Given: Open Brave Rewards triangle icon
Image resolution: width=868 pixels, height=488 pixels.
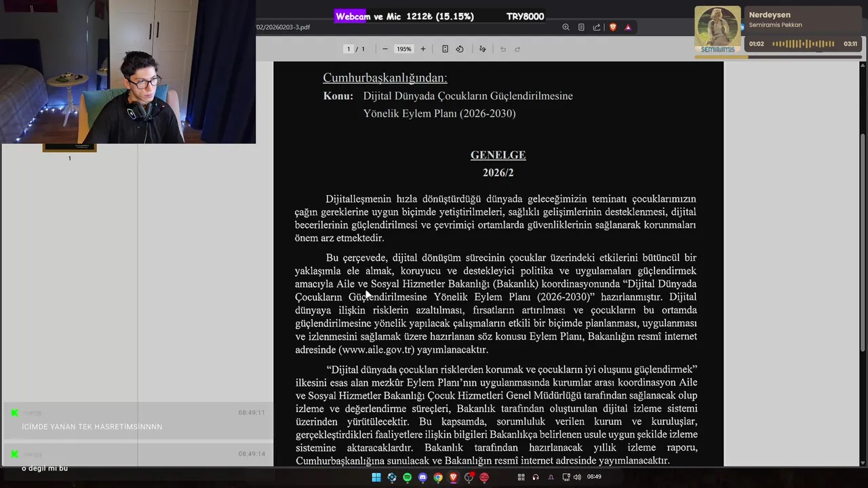Looking at the screenshot, I should (x=628, y=27).
